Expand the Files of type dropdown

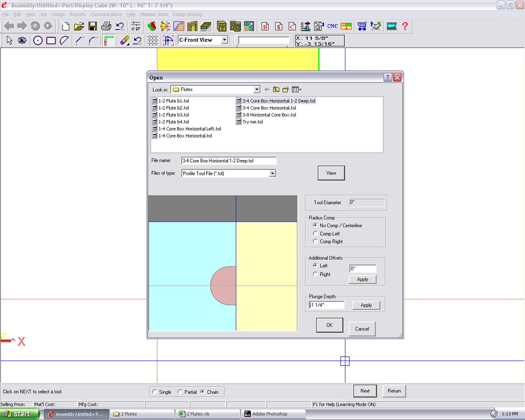(272, 173)
